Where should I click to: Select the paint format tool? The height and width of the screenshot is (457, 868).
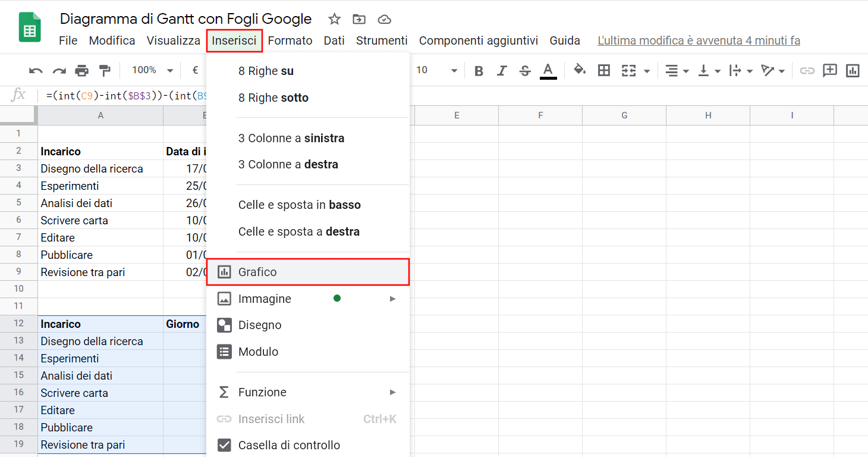point(105,71)
